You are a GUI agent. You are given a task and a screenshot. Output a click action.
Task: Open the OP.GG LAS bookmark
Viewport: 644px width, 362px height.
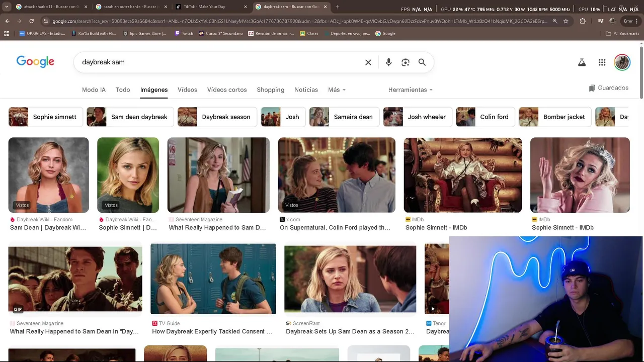(42, 34)
